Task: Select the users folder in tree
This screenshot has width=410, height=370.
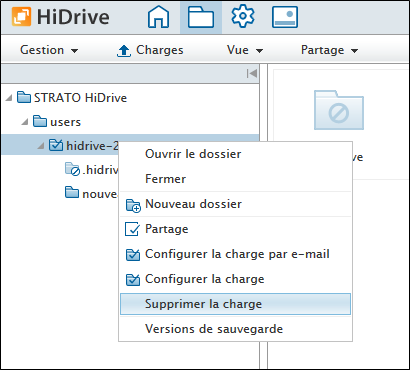Action: [65, 122]
